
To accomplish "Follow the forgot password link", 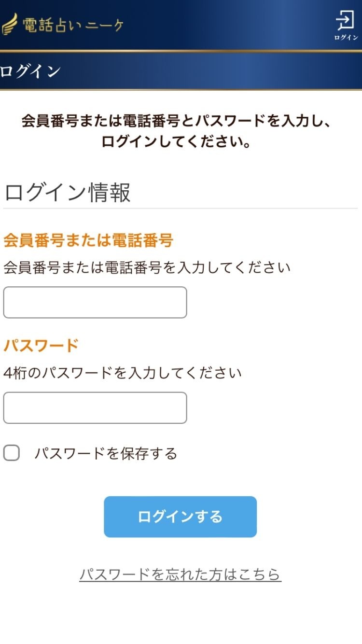I will [181, 574].
